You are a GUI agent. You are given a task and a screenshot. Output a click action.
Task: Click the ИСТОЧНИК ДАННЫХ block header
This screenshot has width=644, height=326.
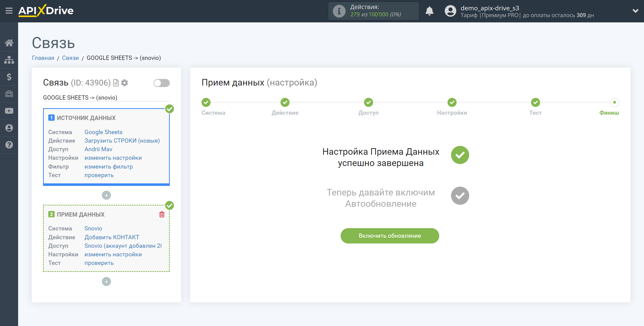point(86,118)
